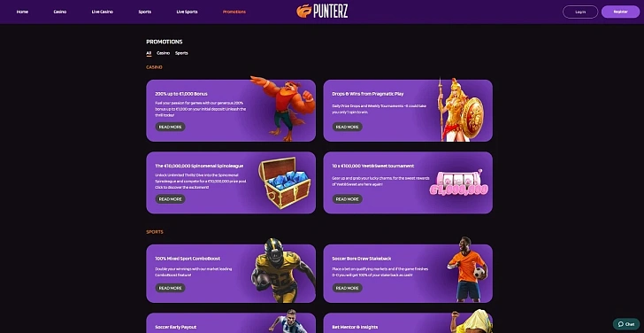Click the golden warrior goddess image
This screenshot has height=333, width=644.
tap(460, 109)
